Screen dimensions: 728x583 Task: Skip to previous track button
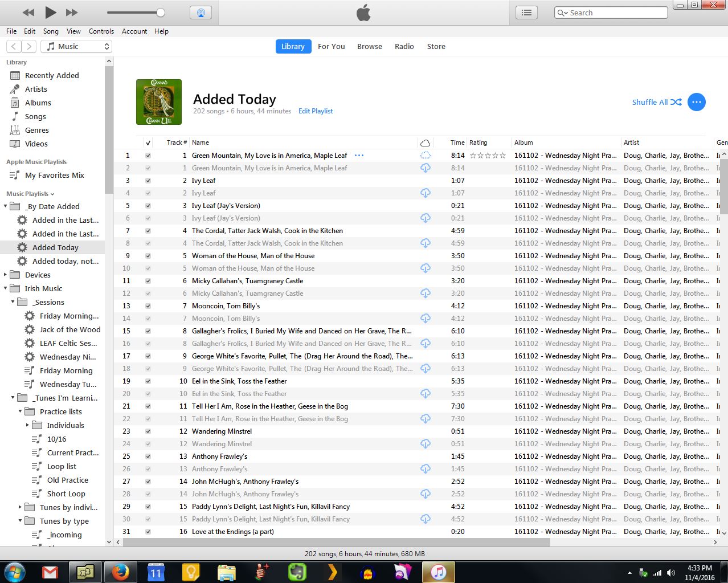(28, 13)
